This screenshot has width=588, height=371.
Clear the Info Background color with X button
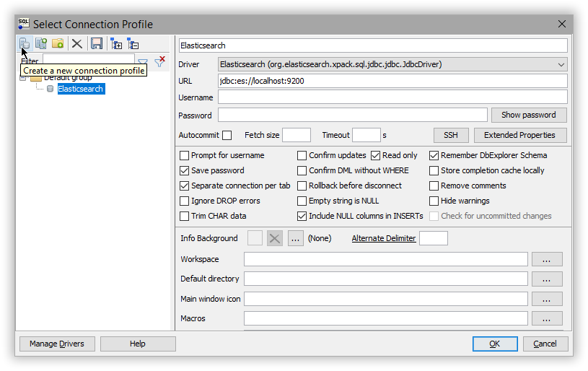point(274,238)
